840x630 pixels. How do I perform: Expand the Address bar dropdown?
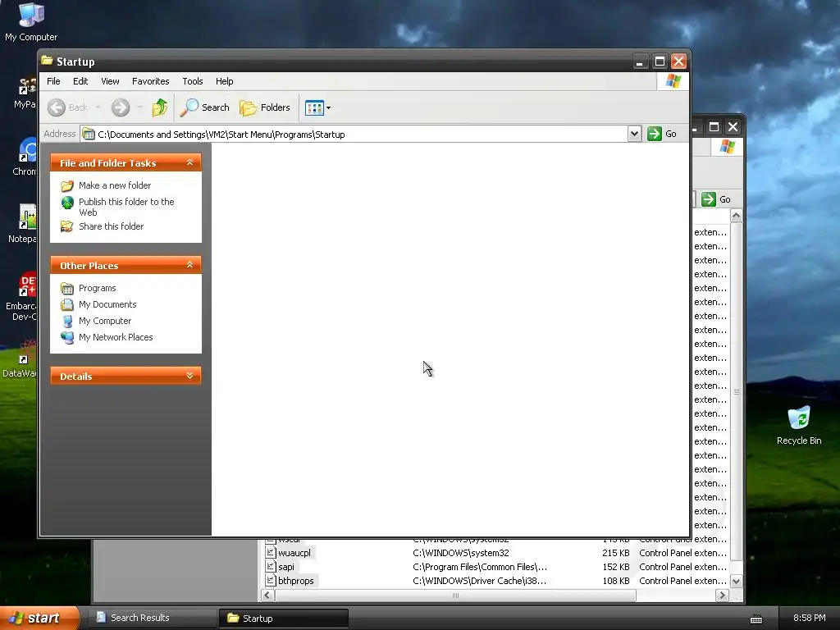[x=634, y=134]
